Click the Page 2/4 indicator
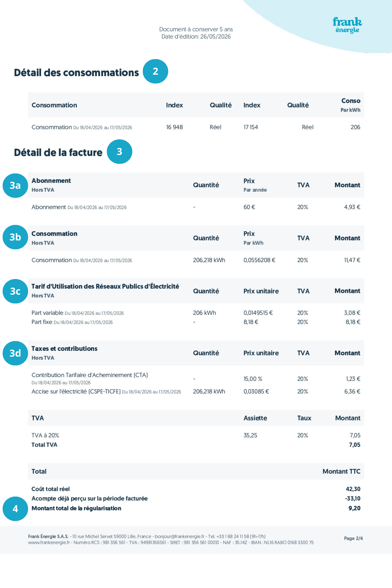Screen dimensions: 392x588 pyautogui.click(x=353, y=538)
